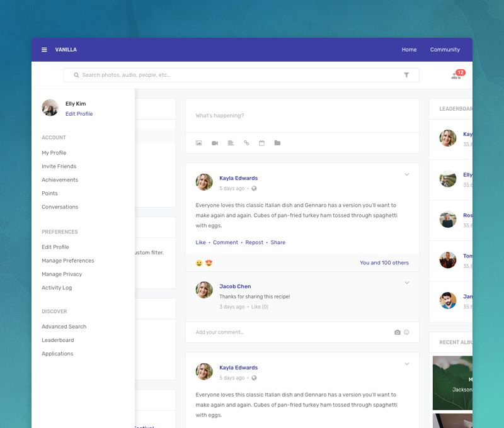Focus the search photos, audio, people field

[241, 75]
